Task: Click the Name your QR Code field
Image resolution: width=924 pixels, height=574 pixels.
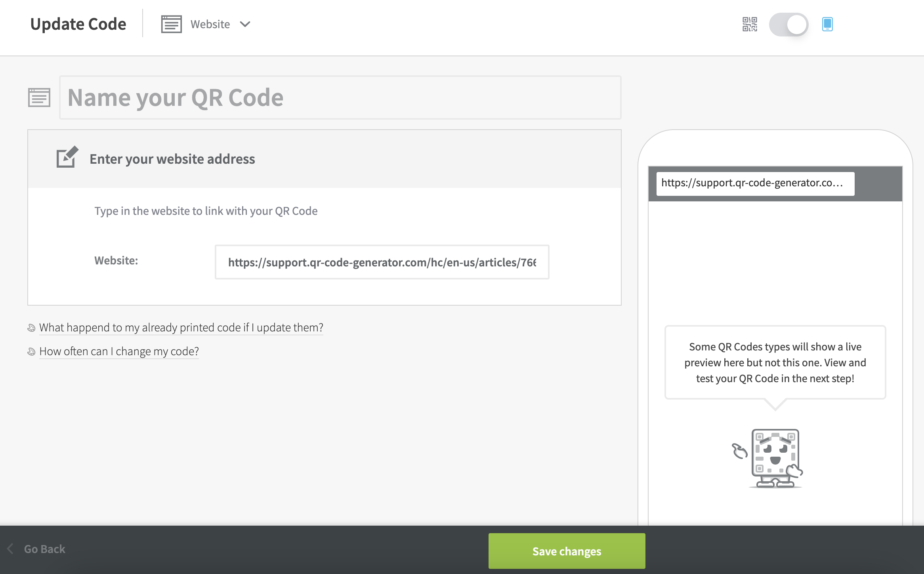Action: pos(340,98)
